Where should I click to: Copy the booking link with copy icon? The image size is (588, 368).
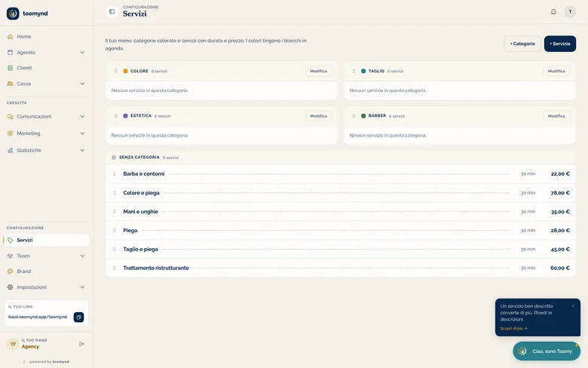coord(78,317)
